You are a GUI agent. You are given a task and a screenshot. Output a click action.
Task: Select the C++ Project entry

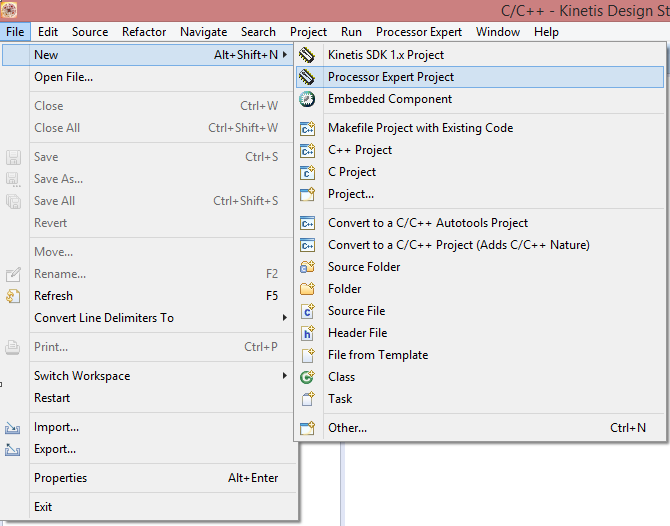click(480, 150)
